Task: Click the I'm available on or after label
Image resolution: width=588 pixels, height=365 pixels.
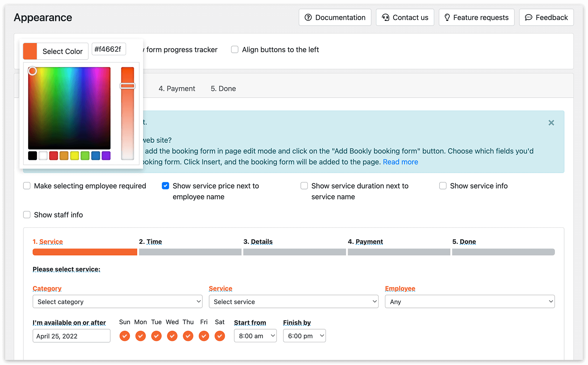Action: pos(69,322)
